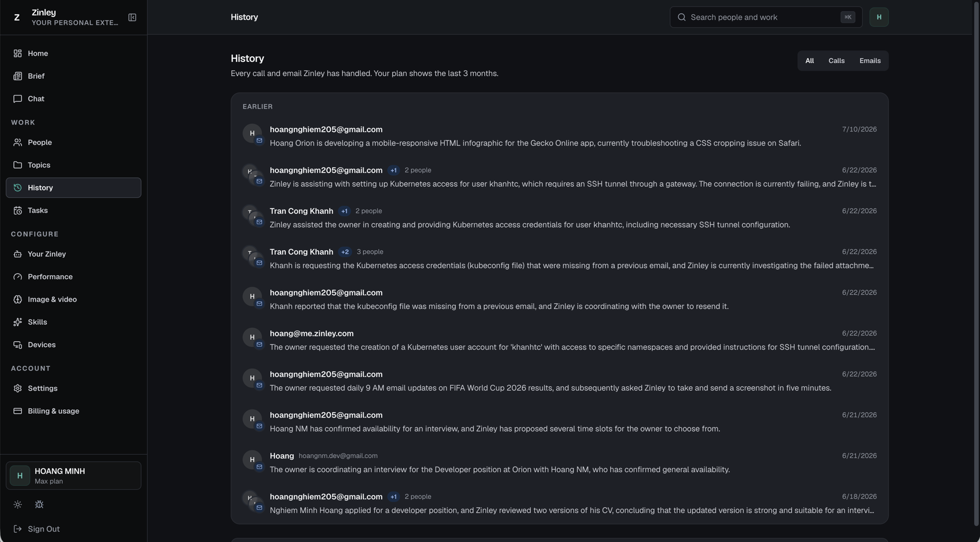Select the All filter tab

point(809,61)
